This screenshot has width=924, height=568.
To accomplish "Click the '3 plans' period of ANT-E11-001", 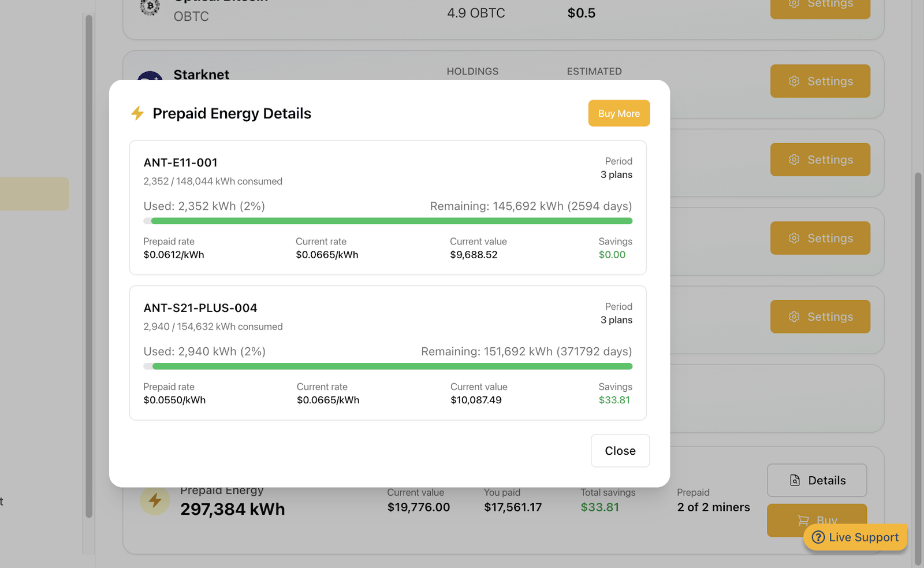I will (616, 175).
